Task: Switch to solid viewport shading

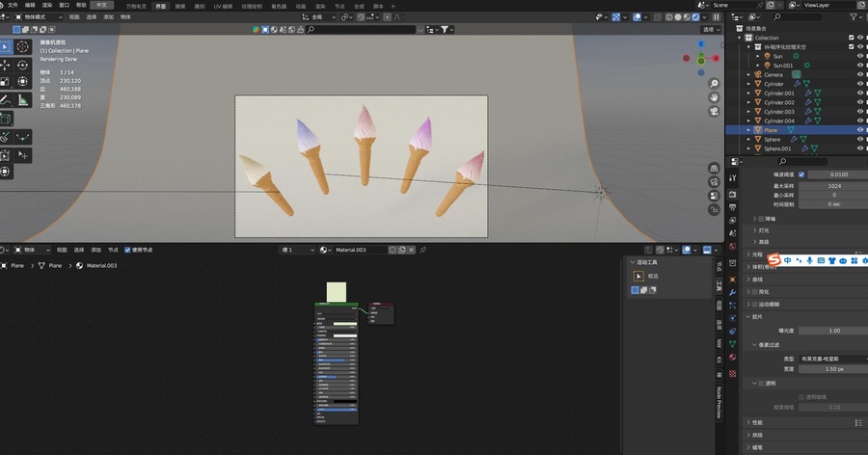Action: coord(678,17)
